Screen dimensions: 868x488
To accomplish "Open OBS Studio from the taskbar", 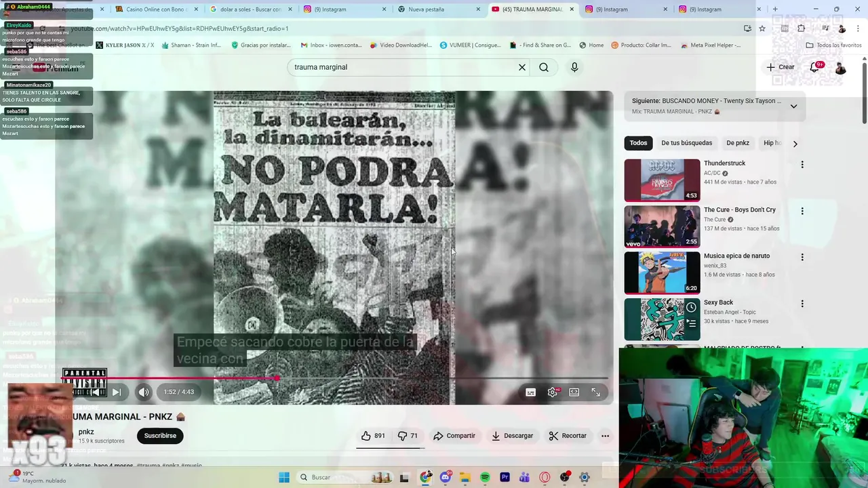I will pyautogui.click(x=564, y=477).
